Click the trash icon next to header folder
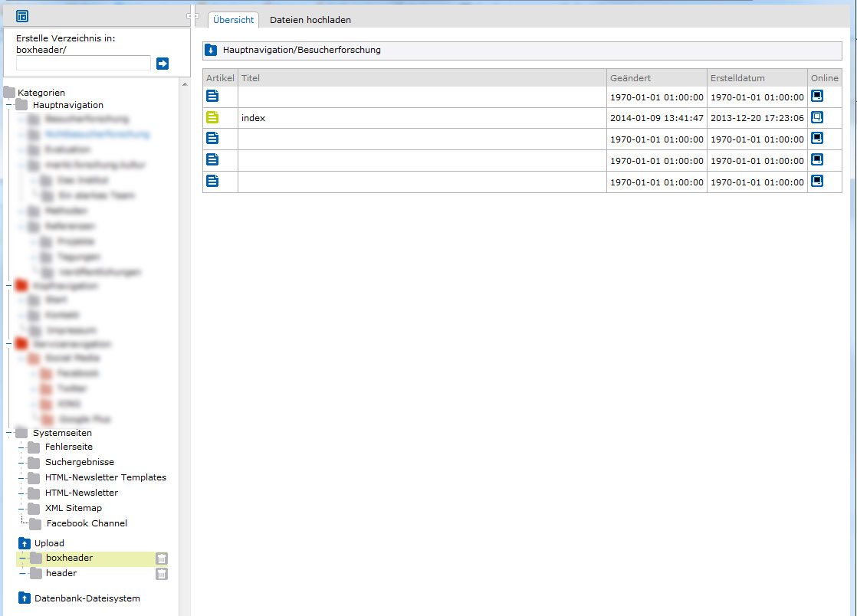857x616 pixels. click(x=162, y=574)
